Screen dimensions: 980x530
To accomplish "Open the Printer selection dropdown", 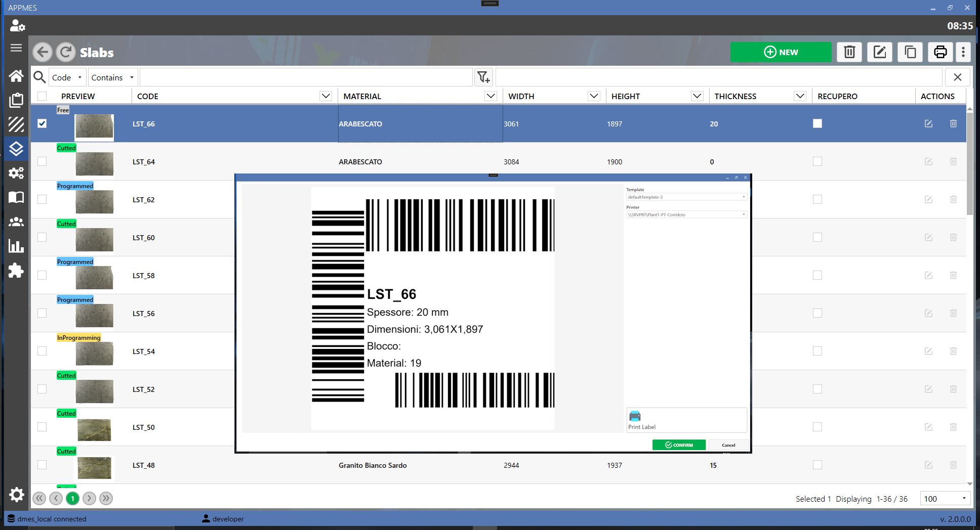I will click(x=686, y=214).
